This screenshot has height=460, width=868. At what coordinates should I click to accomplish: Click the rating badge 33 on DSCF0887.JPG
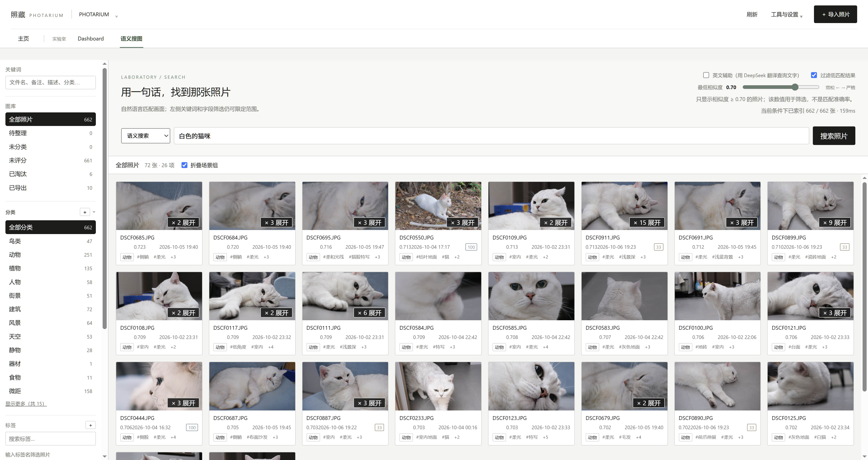(x=379, y=428)
